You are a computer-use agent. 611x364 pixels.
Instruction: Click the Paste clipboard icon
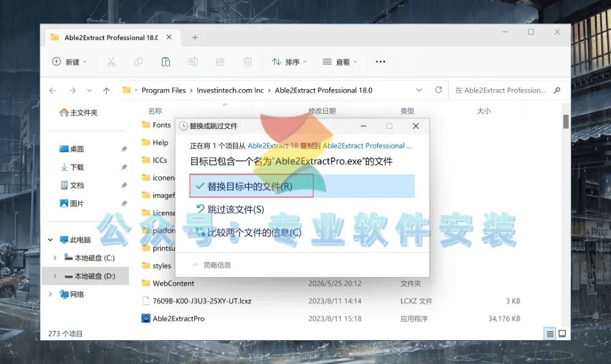(x=166, y=62)
